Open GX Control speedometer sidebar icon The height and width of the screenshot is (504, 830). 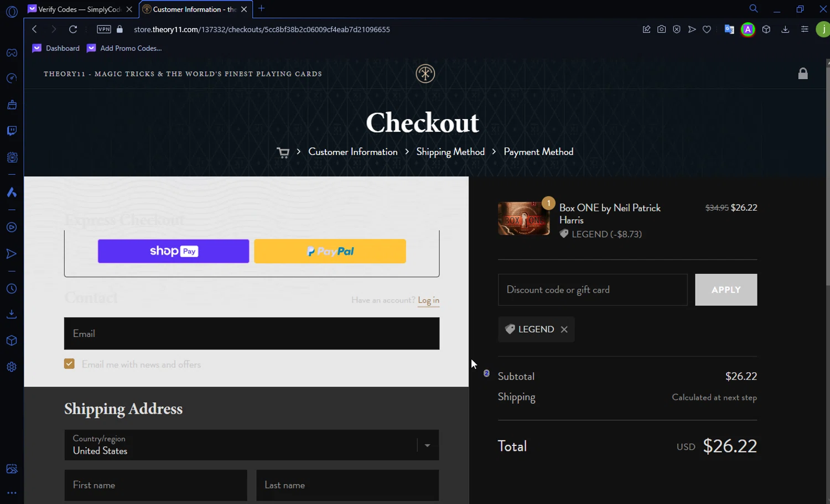click(x=12, y=79)
